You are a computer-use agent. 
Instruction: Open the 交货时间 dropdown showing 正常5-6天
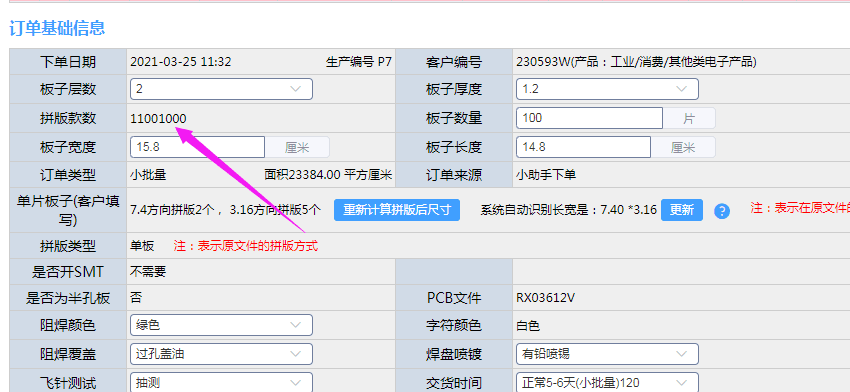click(607, 382)
